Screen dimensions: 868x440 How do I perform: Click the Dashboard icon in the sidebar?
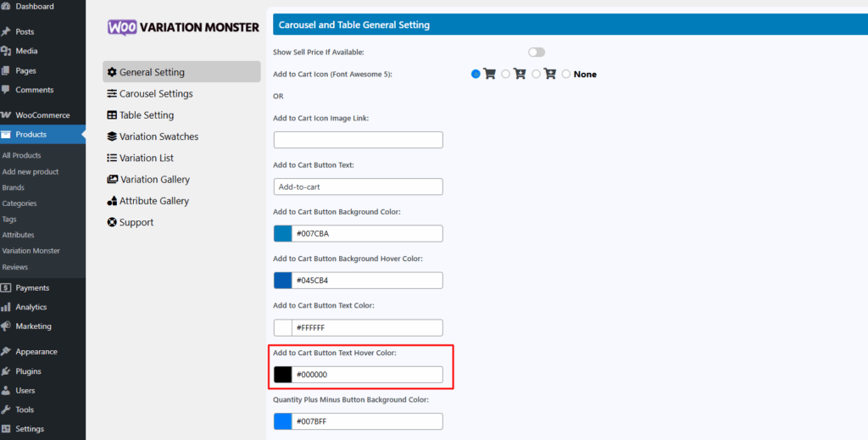tap(6, 6)
